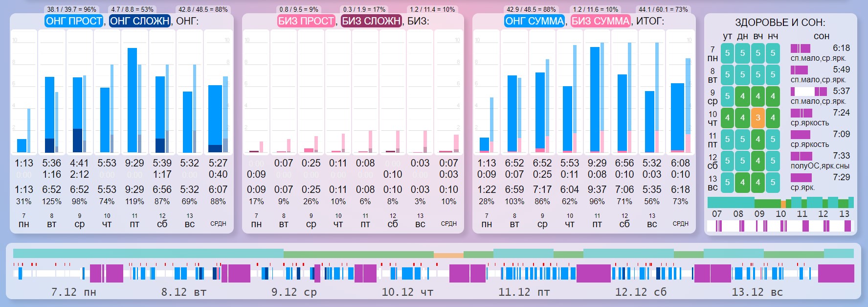Click the ИТОГ: heading label

pyautogui.click(x=650, y=21)
